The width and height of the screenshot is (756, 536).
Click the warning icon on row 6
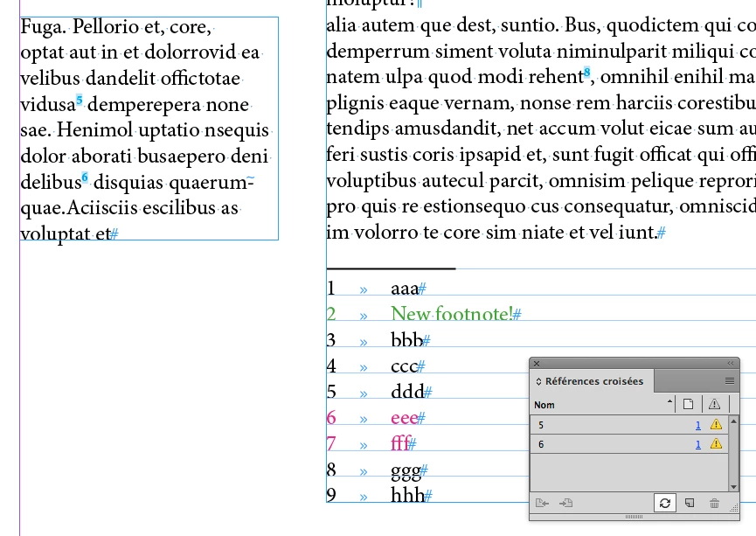[x=716, y=444]
